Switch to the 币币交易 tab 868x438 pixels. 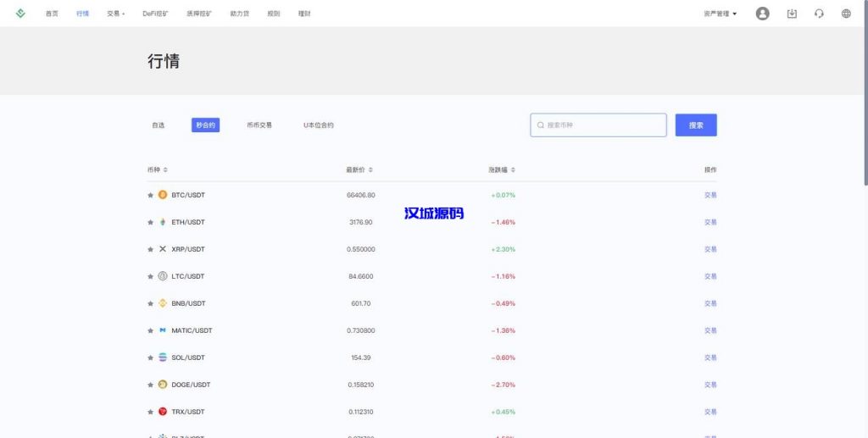click(x=259, y=125)
